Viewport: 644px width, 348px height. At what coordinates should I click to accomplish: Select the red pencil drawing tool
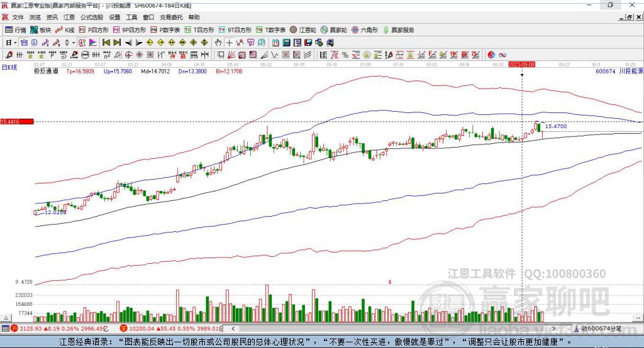point(9,55)
